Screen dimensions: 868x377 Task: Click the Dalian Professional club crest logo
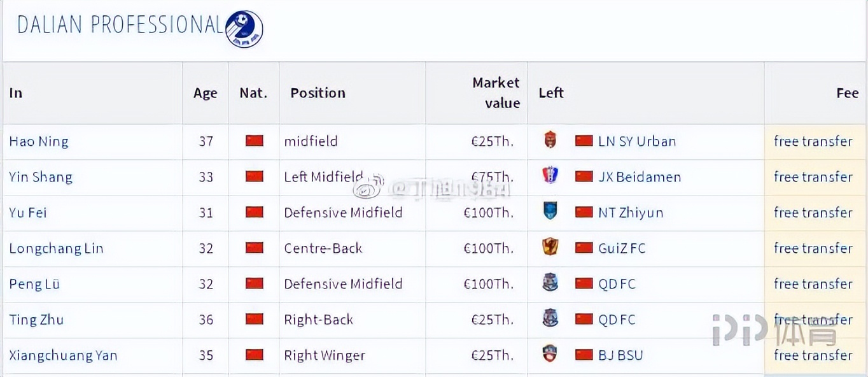244,29
